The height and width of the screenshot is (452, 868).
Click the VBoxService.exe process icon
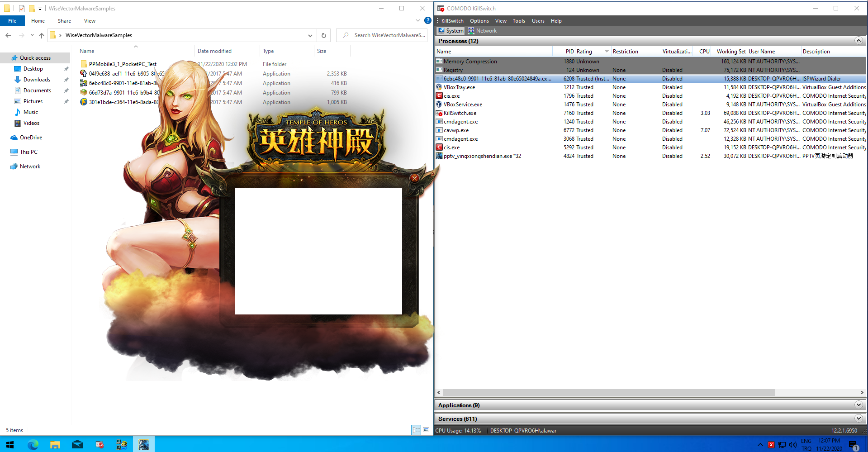[439, 105]
